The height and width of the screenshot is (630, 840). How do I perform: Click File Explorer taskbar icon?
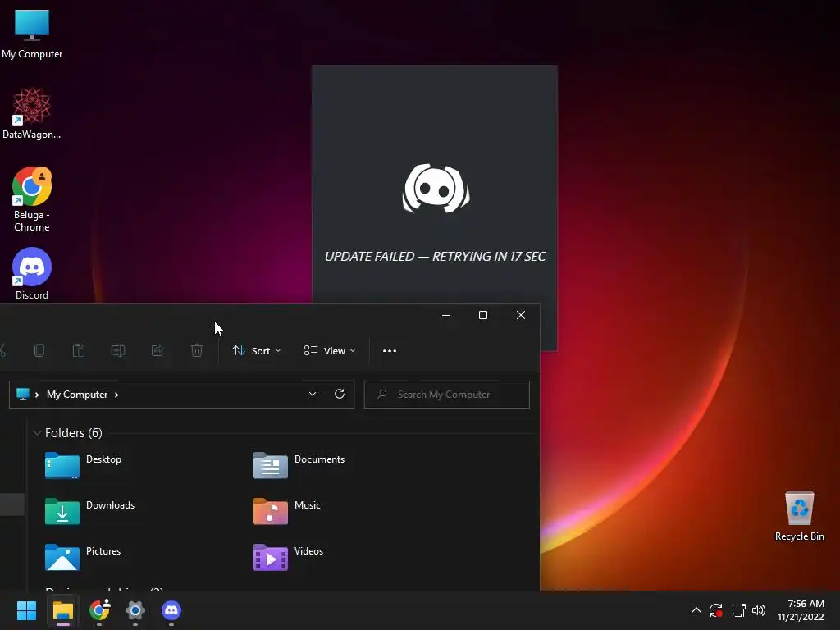tap(62, 610)
